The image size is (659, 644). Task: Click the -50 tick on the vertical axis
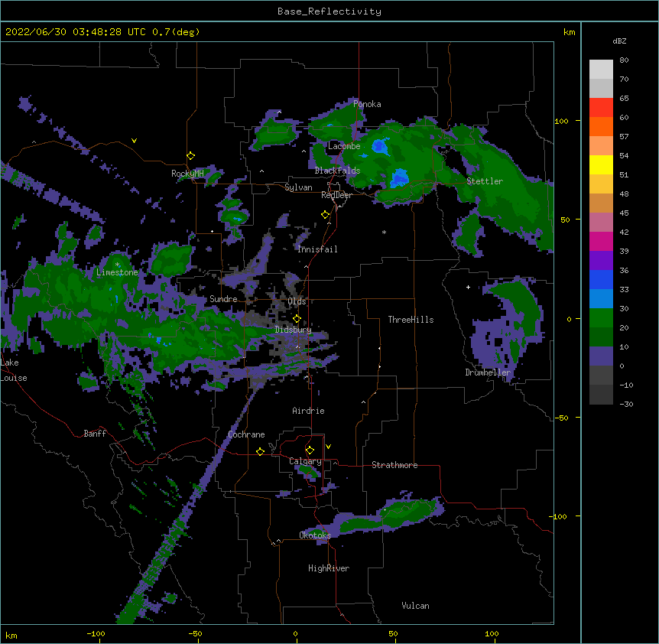[x=561, y=418]
